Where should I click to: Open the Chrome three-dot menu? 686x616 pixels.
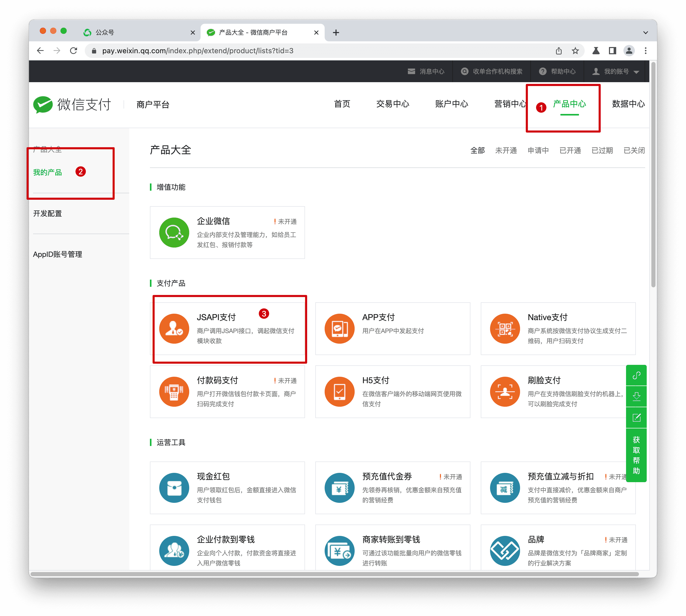tap(645, 51)
